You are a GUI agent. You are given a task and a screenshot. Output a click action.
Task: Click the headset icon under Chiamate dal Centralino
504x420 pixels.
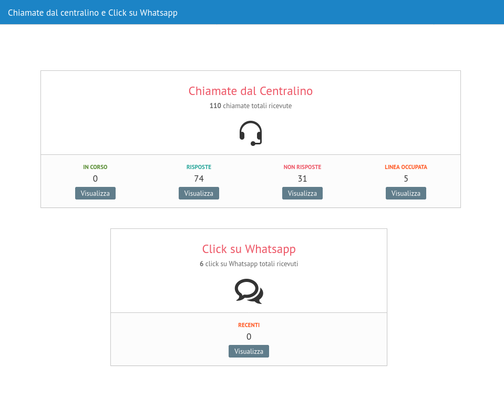251,133
